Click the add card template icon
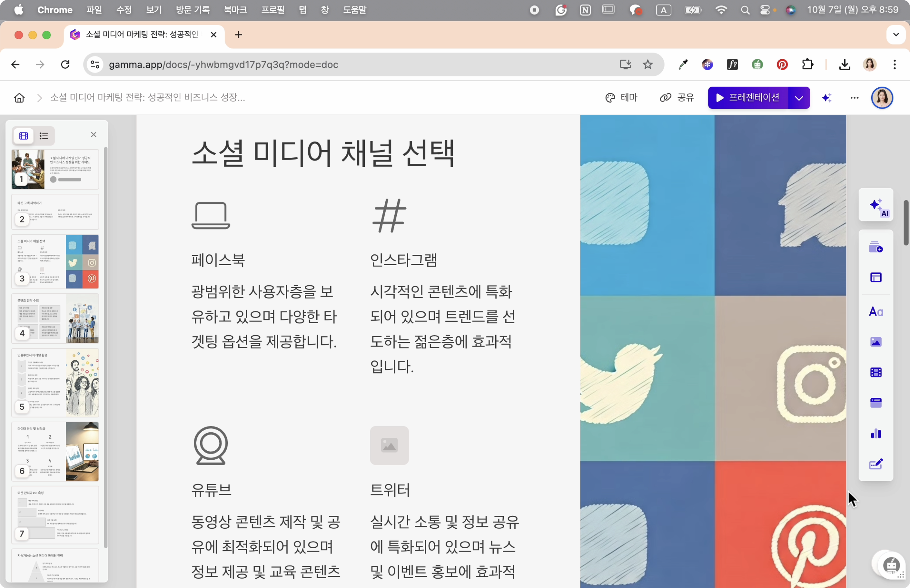Screen dimensions: 910x588 pos(875,247)
